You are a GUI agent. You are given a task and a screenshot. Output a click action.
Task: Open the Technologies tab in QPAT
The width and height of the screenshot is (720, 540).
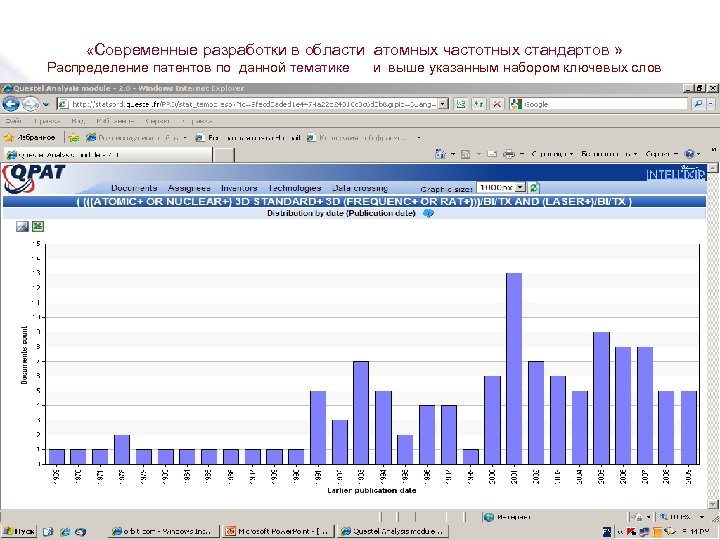tap(294, 188)
